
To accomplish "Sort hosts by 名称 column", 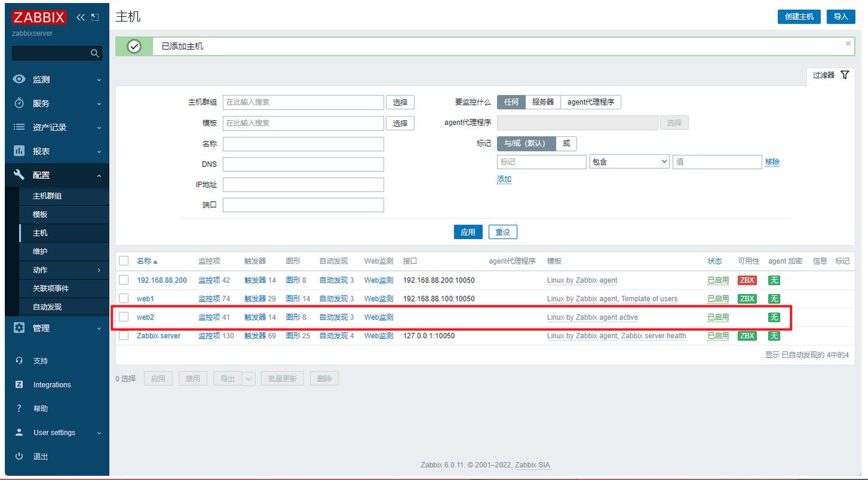I will click(147, 261).
